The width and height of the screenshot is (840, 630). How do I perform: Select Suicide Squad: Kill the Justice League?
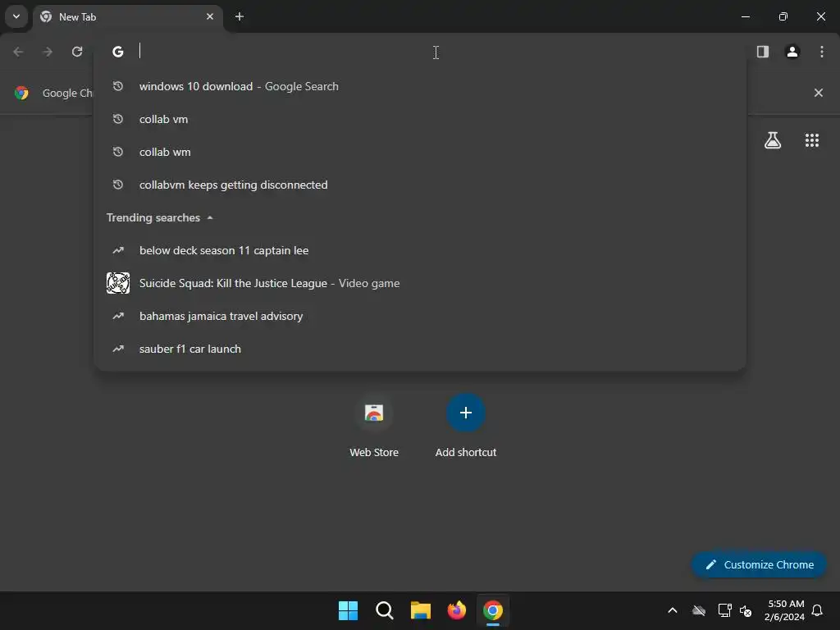pos(420,283)
